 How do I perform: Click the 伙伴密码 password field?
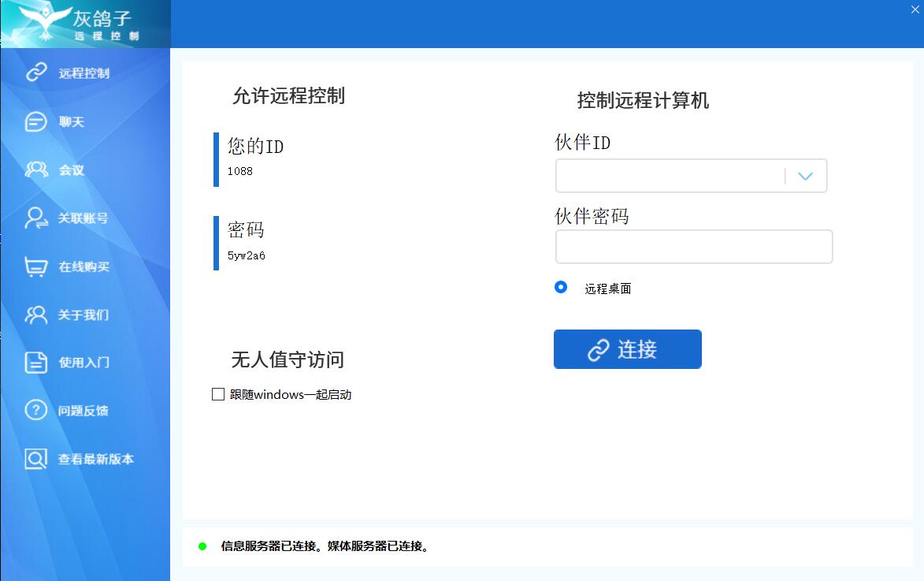point(693,246)
